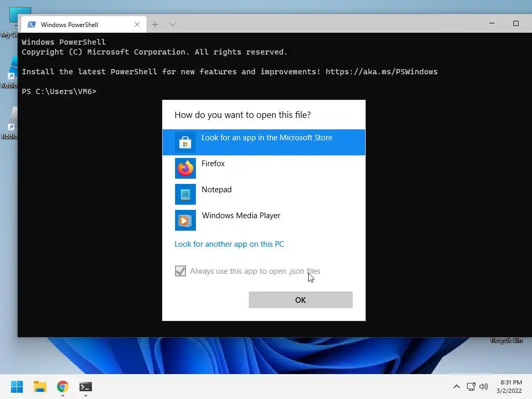Viewport: 532px width, 399px height.
Task: Choose the Firefox icon in the dialog
Action: tap(185, 168)
